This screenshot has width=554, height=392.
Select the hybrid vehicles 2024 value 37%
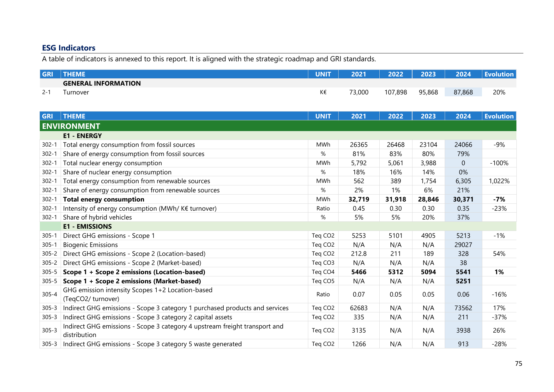(463, 217)
